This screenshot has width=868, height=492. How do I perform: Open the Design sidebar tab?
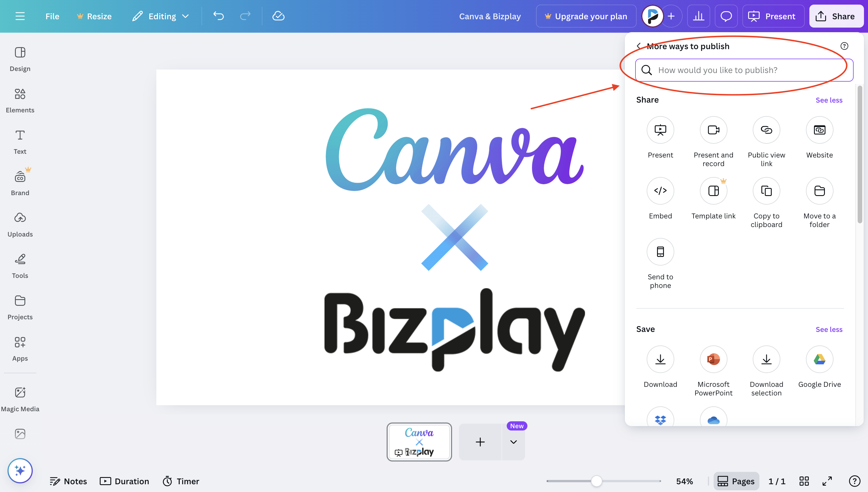(x=20, y=59)
